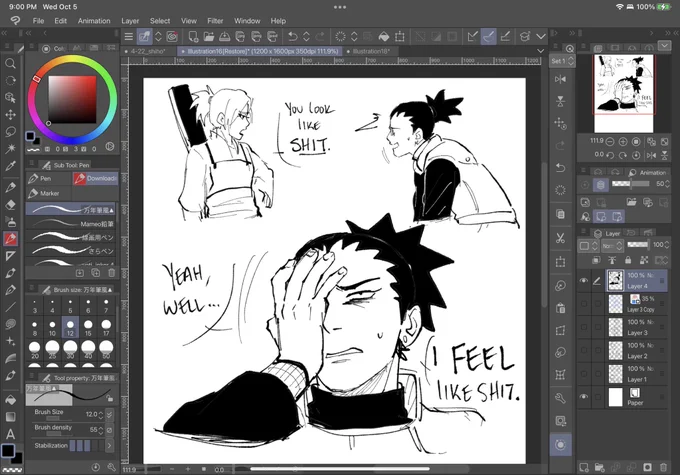Pick a color in the square color field
This screenshot has width=680, height=475.
(x=72, y=99)
